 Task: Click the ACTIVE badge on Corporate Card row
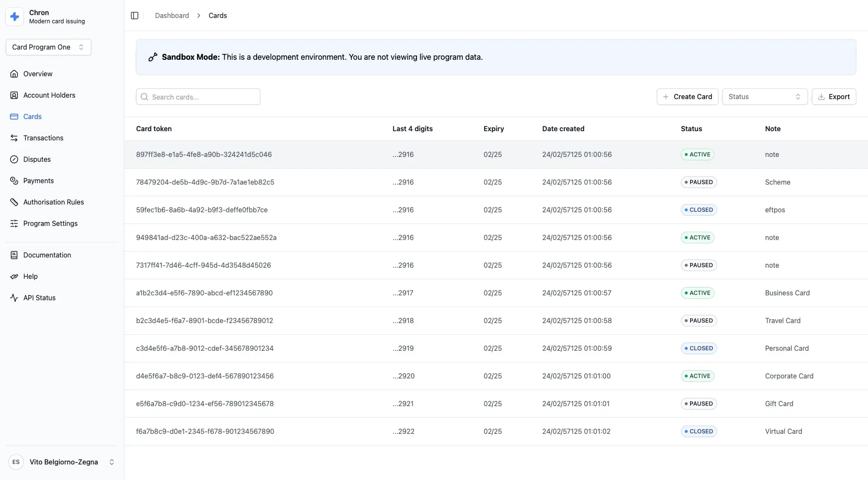click(697, 376)
